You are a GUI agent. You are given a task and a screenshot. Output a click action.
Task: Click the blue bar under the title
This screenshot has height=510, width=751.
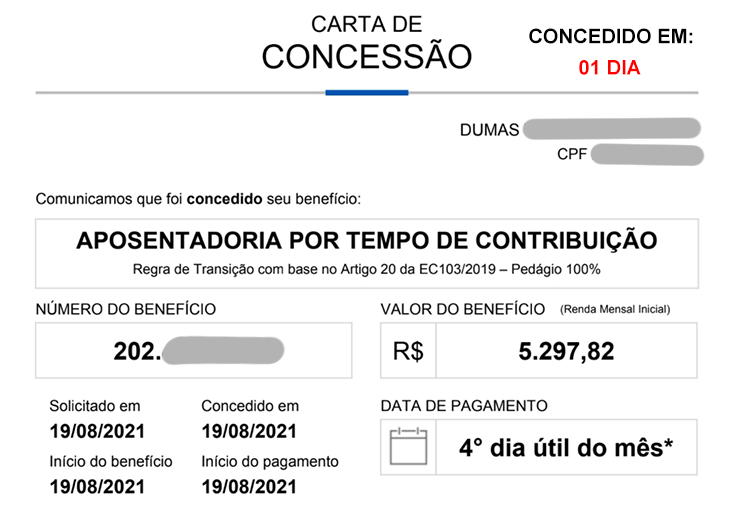pos(367,92)
